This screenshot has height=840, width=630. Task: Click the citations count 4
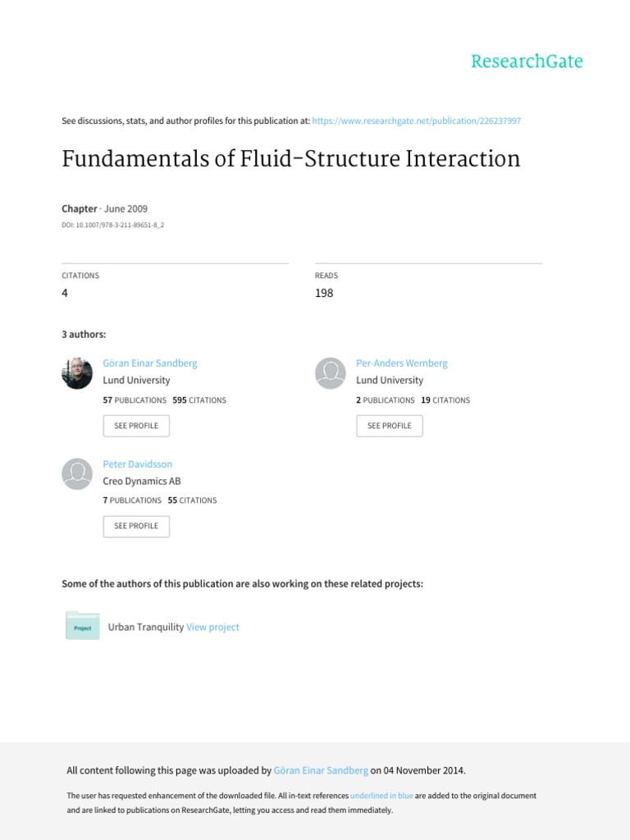click(x=65, y=293)
